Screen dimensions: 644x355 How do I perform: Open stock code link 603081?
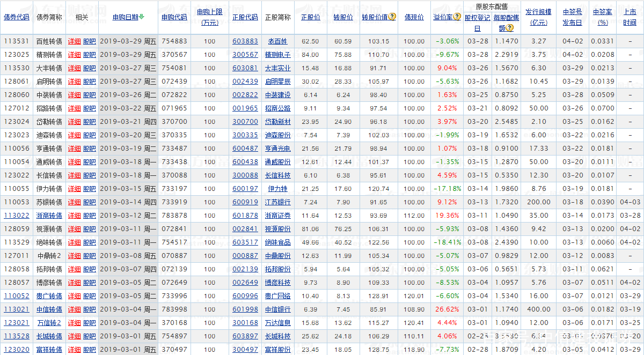coord(245,68)
